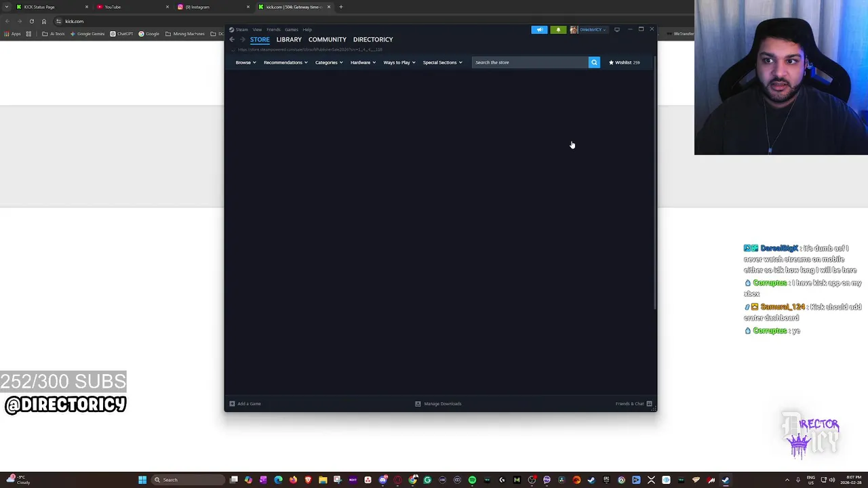Open Friends & Chat icon in Steam

[x=649, y=404]
